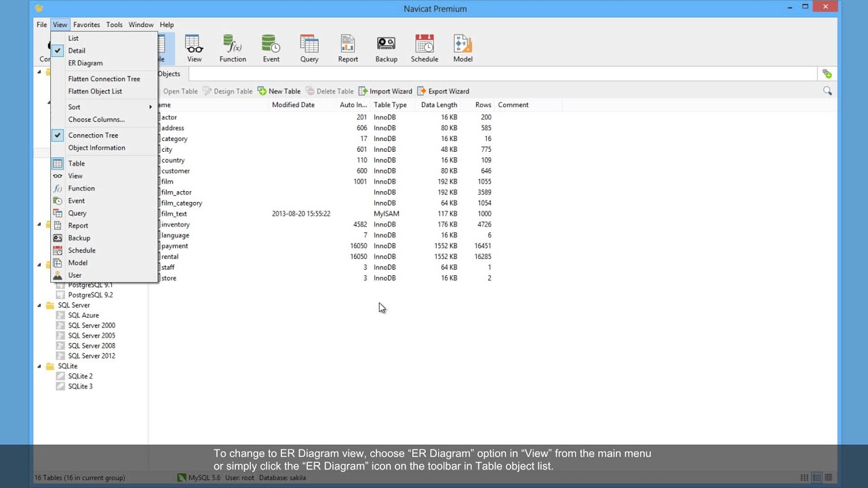868x488 pixels.
Task: Choose Event in the View menu
Action: tap(104, 201)
